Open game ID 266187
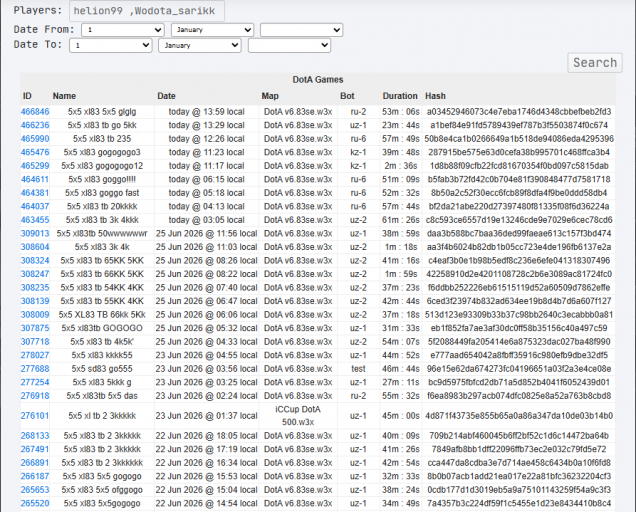The width and height of the screenshot is (636, 512). (x=35, y=476)
